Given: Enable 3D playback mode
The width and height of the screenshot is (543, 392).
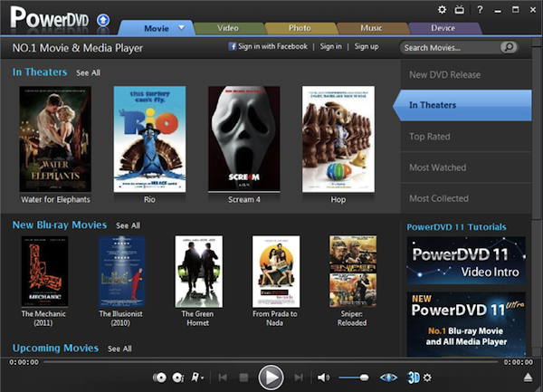Looking at the screenshot, I should (x=414, y=378).
